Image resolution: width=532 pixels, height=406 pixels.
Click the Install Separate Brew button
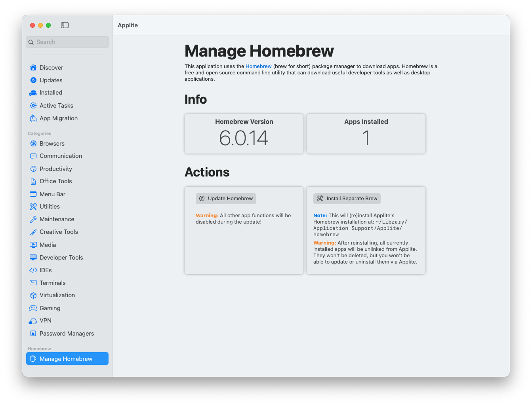pos(347,199)
